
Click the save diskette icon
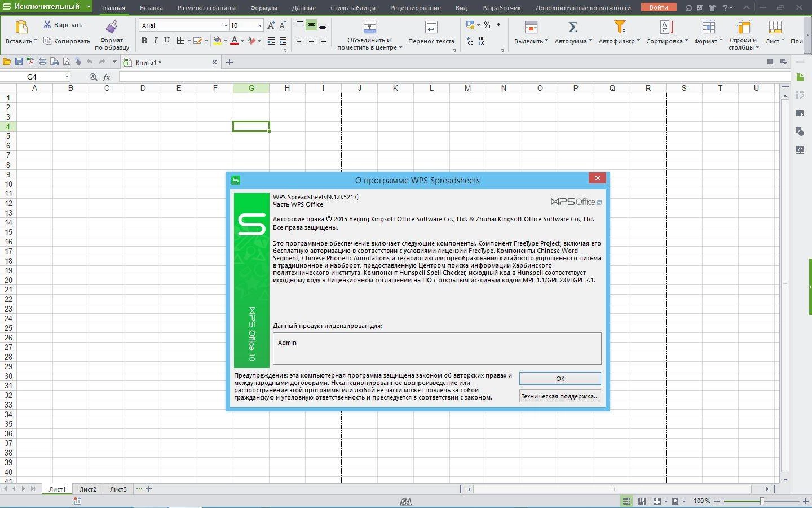[19, 62]
